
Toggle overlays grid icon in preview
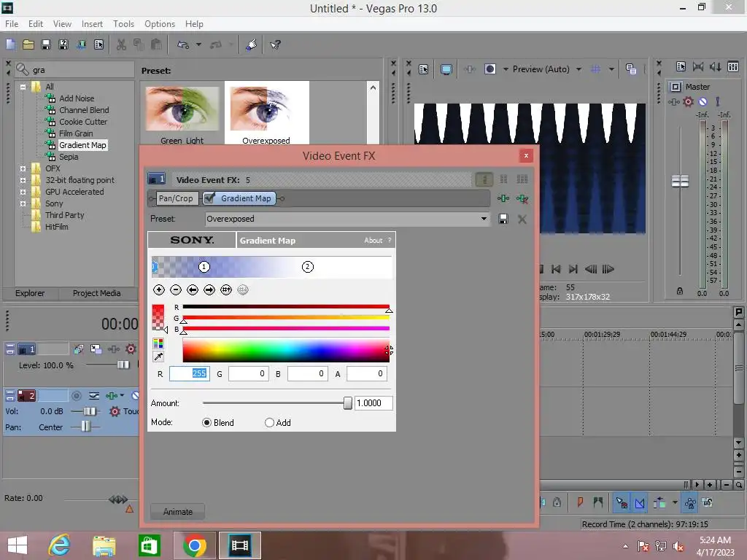595,69
